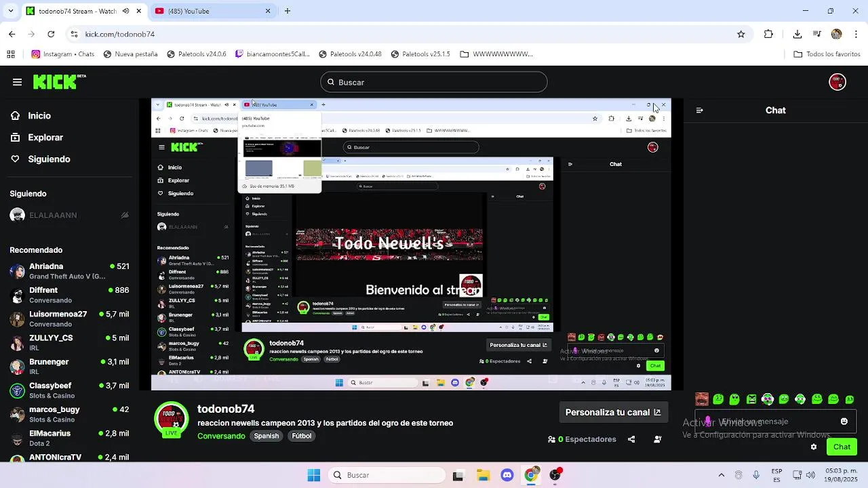Viewport: 868px width, 488px height.
Task: Open followed channel ELALAAANN
Action: click(68, 215)
